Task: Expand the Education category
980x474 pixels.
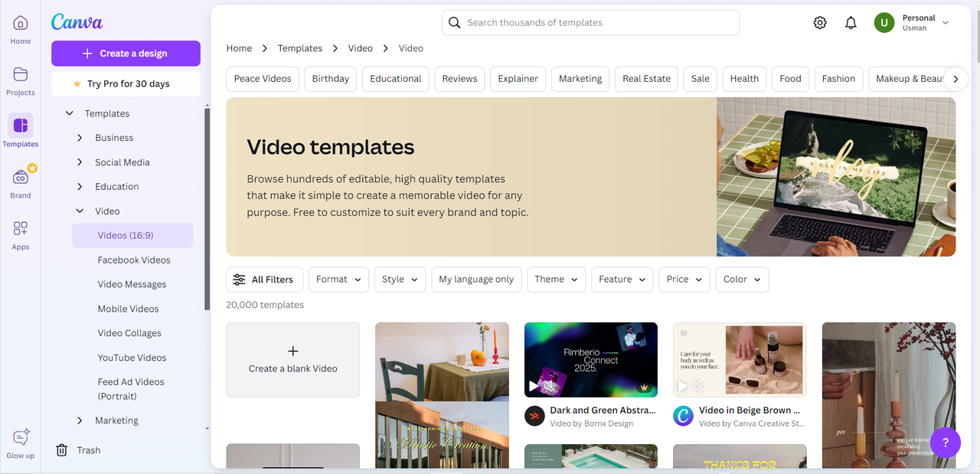Action: click(80, 187)
